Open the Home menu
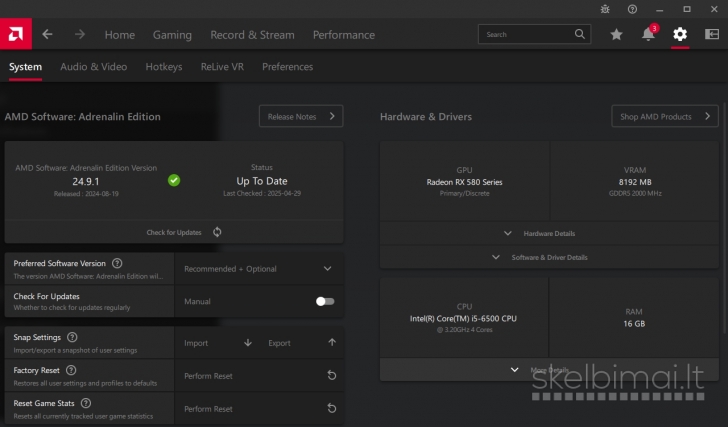Image resolution: width=728 pixels, height=427 pixels. pos(120,35)
